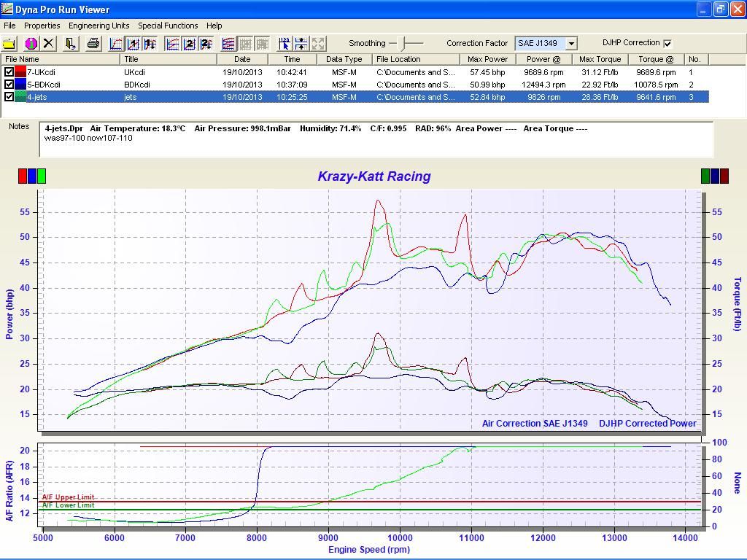Activate the 123 cursor readout tool
747x560 pixels.
point(285,44)
